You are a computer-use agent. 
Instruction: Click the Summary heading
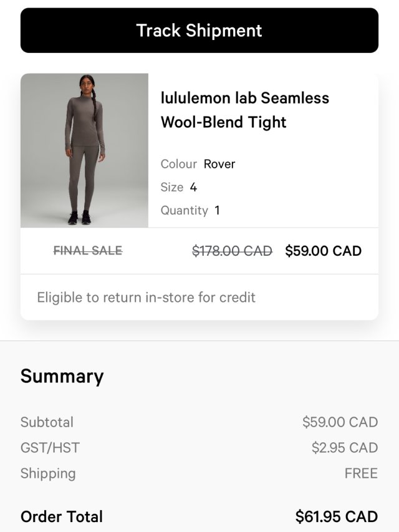pyautogui.click(x=62, y=376)
